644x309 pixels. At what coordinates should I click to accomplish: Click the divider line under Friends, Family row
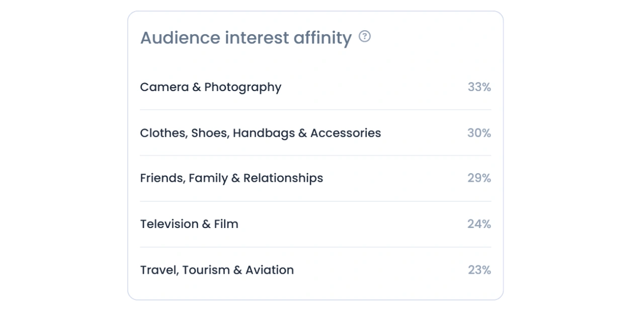pyautogui.click(x=315, y=201)
